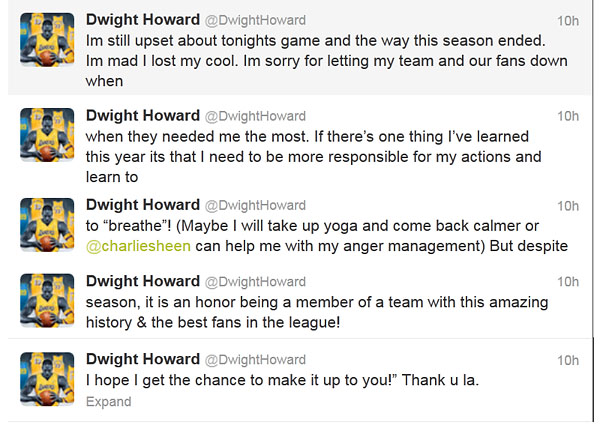Click avatar beside the "still upset about tonights game" tweet
Screen dimensions: 600x425
[47, 39]
